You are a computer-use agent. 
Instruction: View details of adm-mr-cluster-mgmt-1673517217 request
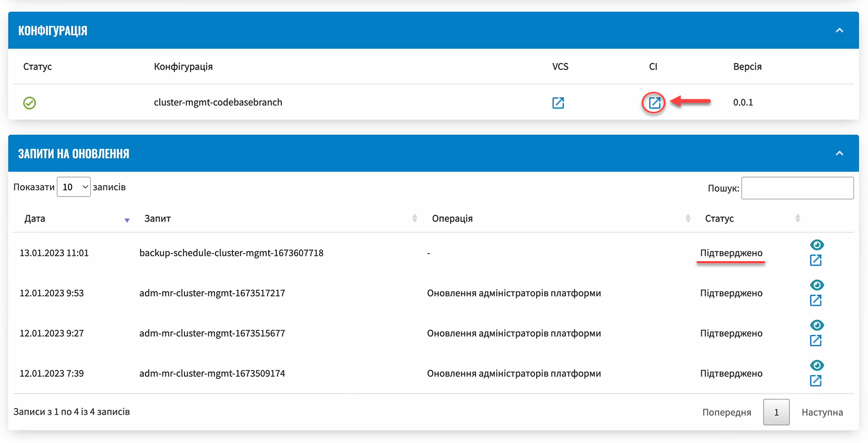pos(817,285)
